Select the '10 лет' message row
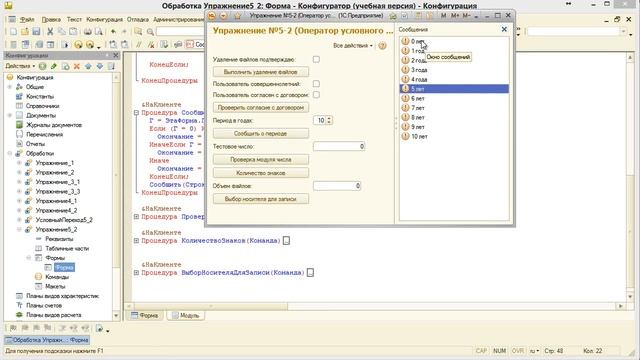This screenshot has width=640, height=360. point(454,136)
